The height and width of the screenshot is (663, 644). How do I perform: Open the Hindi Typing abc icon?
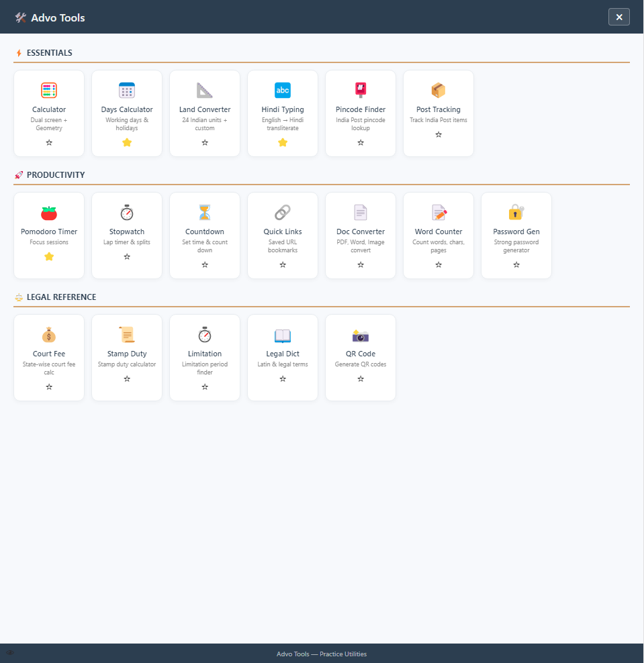tap(283, 90)
